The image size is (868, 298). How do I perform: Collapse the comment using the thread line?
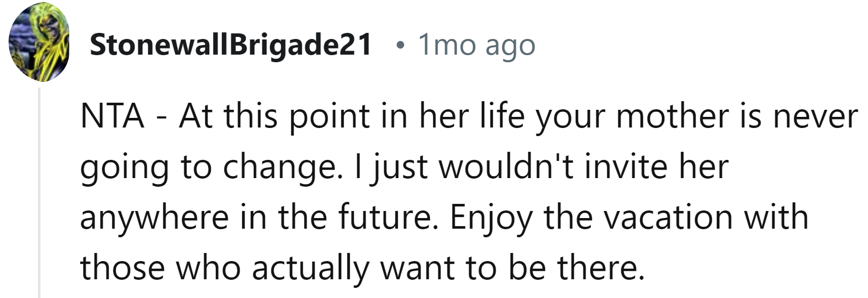[x=39, y=192]
